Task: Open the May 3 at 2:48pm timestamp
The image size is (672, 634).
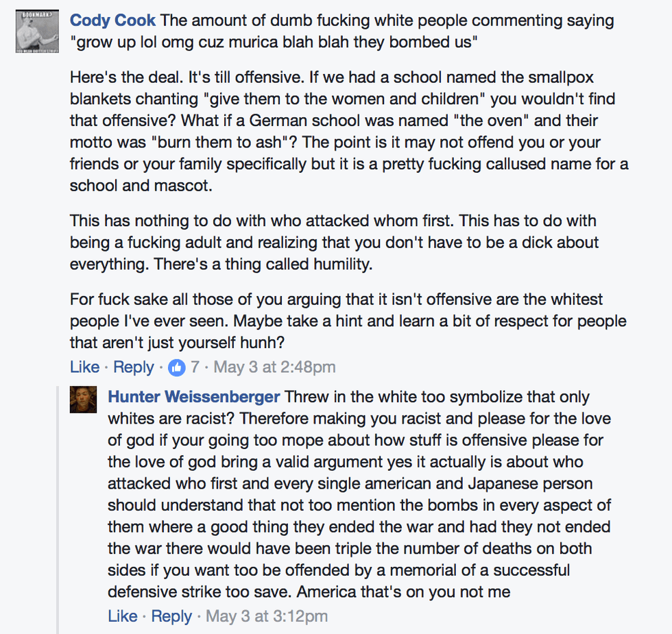Action: click(274, 367)
